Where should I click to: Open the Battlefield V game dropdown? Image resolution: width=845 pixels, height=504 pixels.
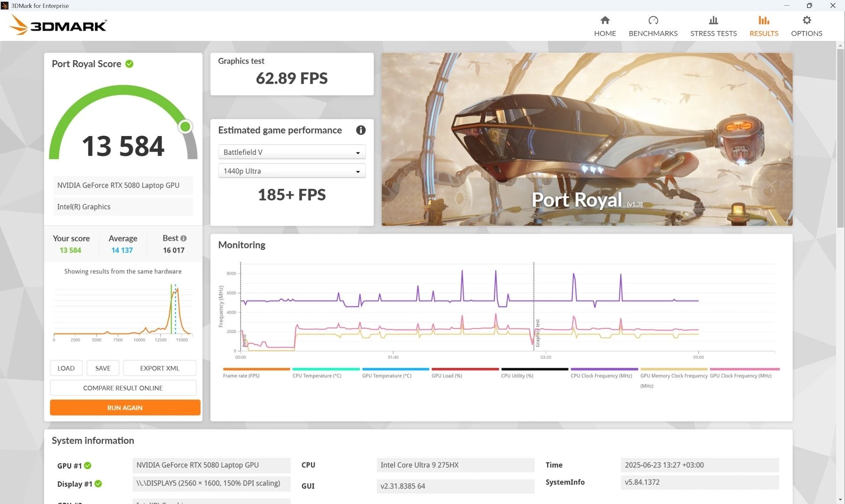pos(292,152)
